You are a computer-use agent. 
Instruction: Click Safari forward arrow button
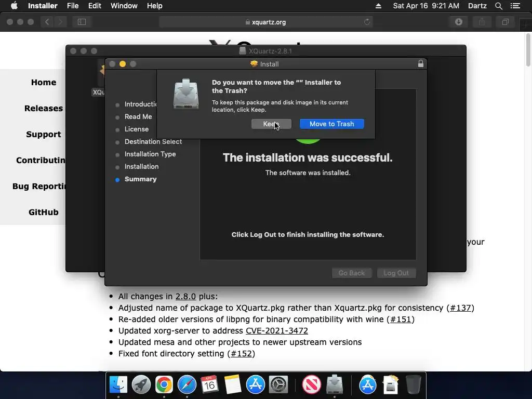pos(60,22)
